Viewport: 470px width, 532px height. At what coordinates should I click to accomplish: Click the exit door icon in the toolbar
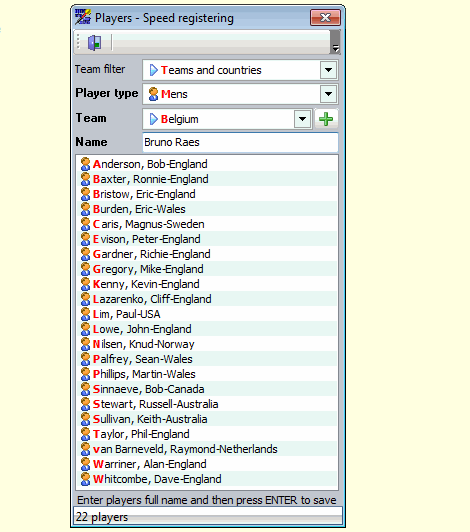pos(95,43)
